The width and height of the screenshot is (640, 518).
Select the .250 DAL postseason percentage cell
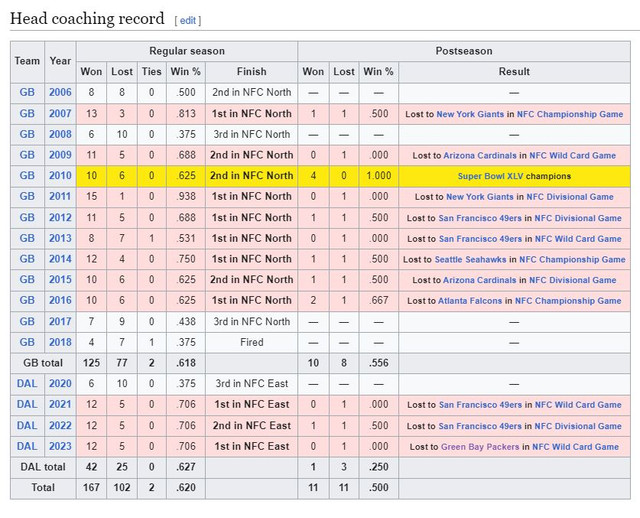click(378, 467)
